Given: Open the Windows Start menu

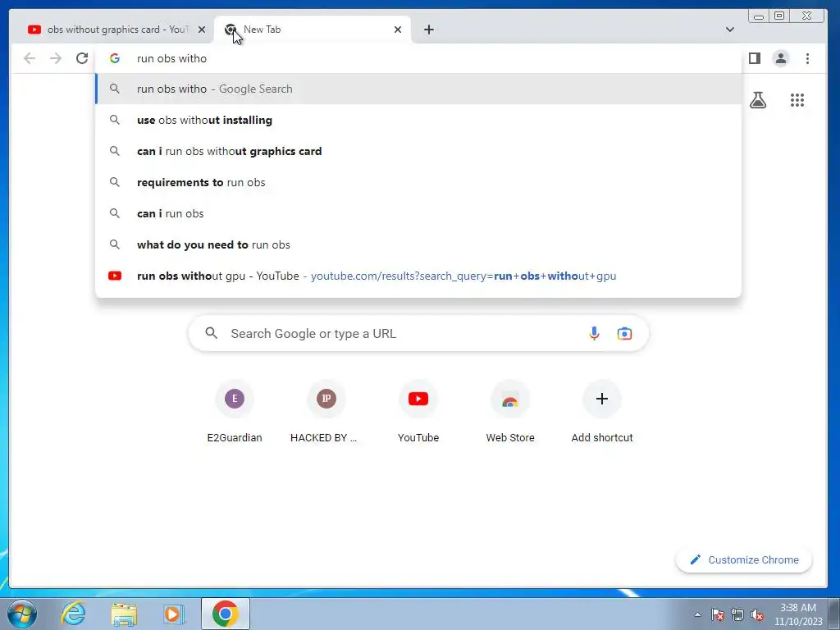Looking at the screenshot, I should [x=22, y=614].
